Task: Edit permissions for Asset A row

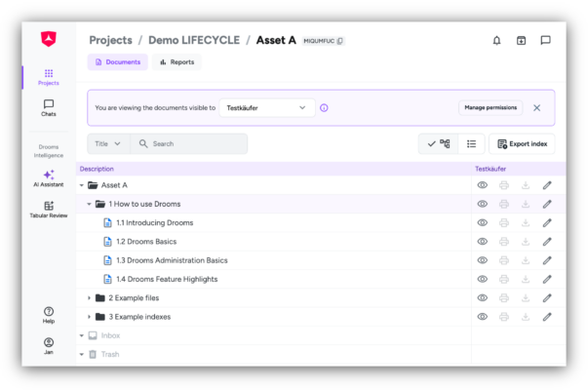Action: coord(547,185)
